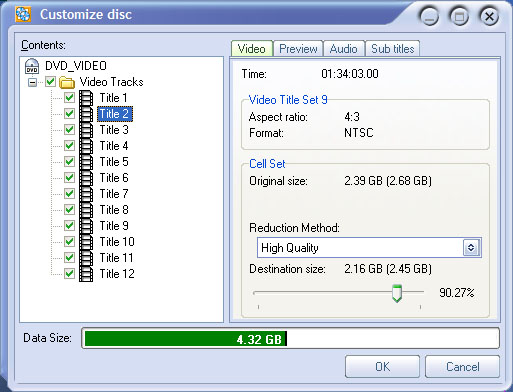Click the Cancel button
This screenshot has height=392, width=513.
462,367
